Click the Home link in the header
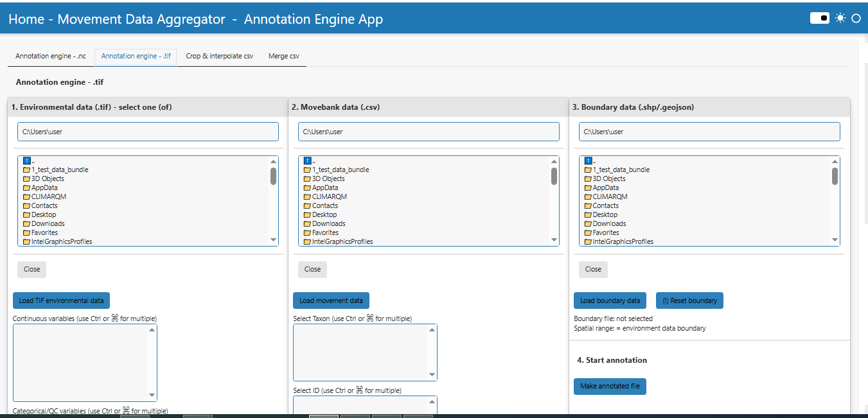Viewport: 868px width, 418px height. (x=26, y=19)
